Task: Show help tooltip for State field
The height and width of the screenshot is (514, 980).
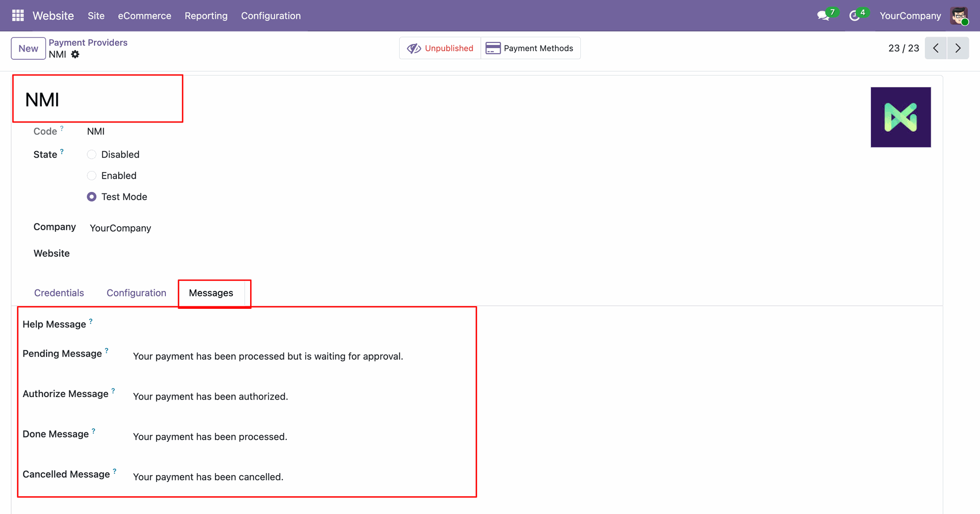Action: point(62,152)
